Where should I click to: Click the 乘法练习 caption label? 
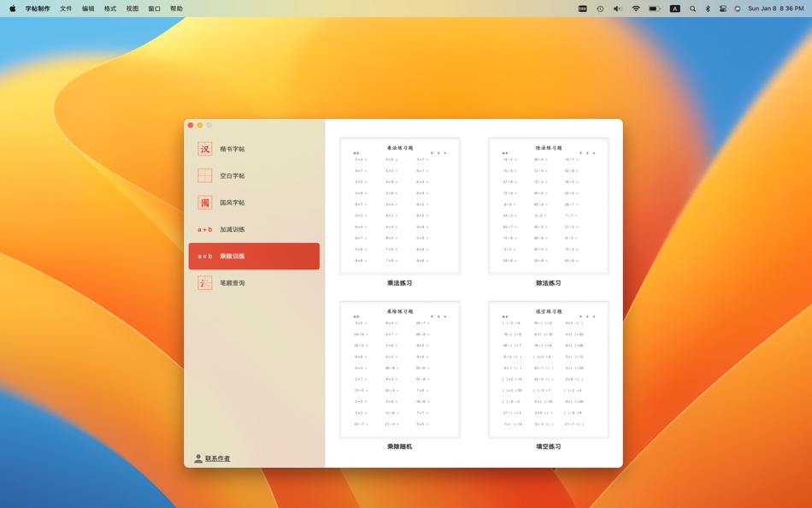400,283
